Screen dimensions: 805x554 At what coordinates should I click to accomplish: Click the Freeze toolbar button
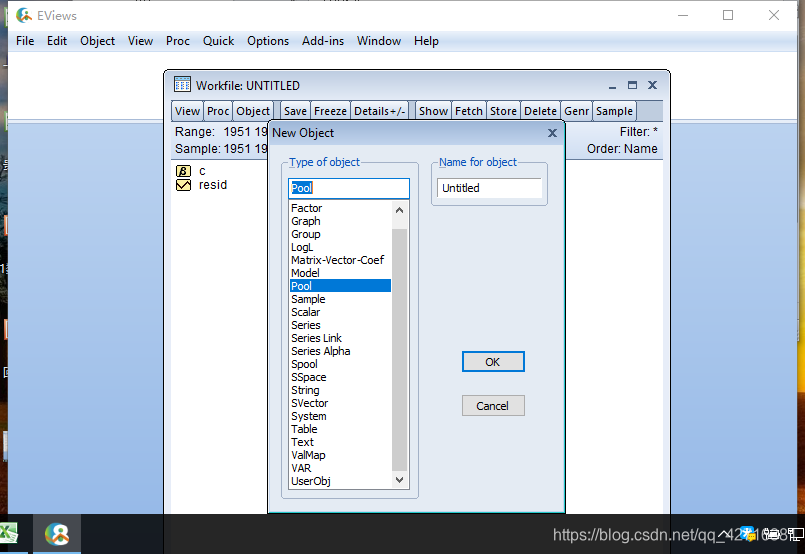(x=330, y=111)
